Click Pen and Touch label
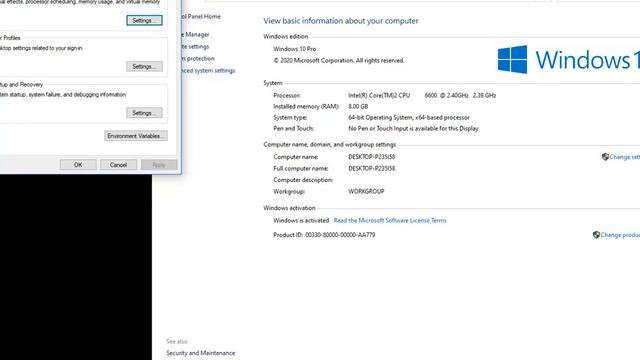This screenshot has width=640, height=360. click(x=293, y=128)
